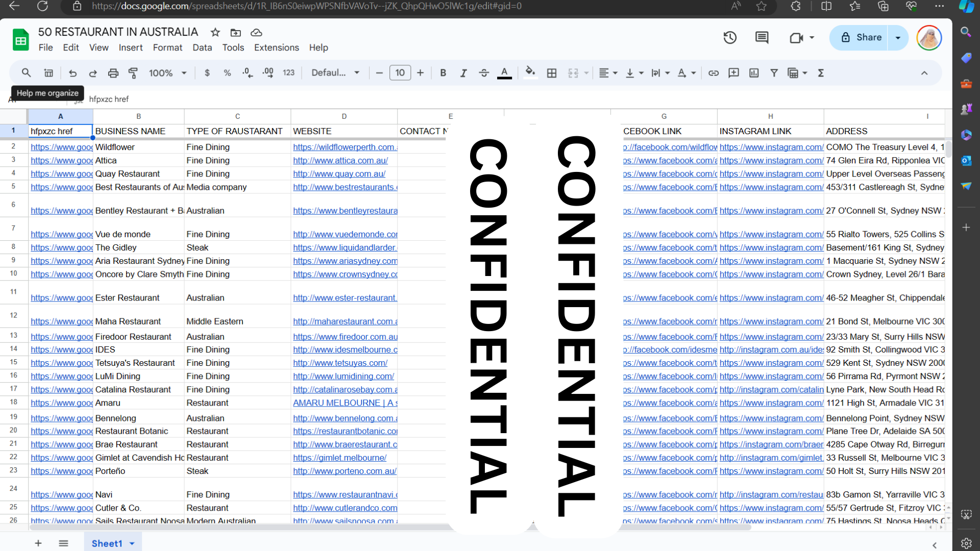Toggle italic formatting
The image size is (980, 551).
[463, 73]
